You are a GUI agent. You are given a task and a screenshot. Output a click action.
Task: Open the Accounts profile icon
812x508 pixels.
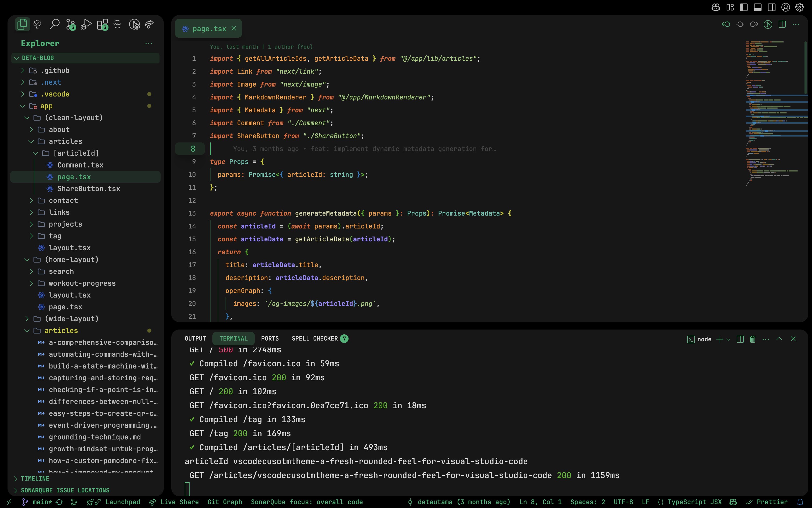tap(785, 8)
